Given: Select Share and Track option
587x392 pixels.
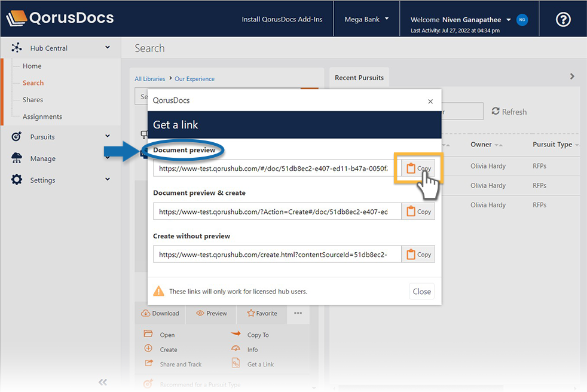Looking at the screenshot, I should 173,364.
